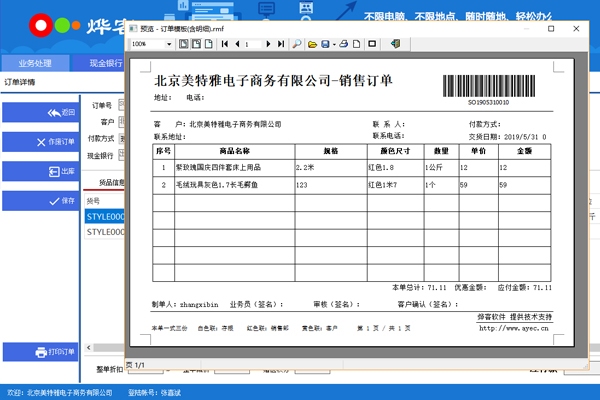Select the second STYLE000 row in goods list
The image size is (600, 400).
tap(105, 232)
